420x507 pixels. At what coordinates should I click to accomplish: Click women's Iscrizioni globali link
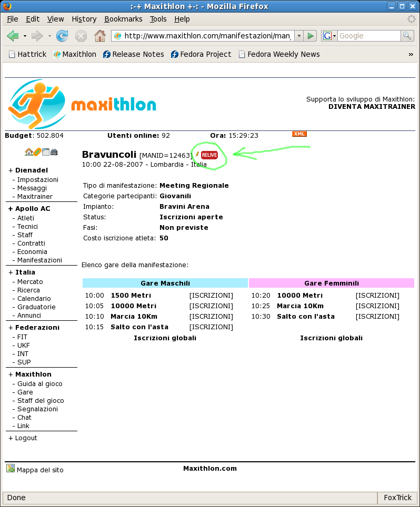click(x=331, y=338)
